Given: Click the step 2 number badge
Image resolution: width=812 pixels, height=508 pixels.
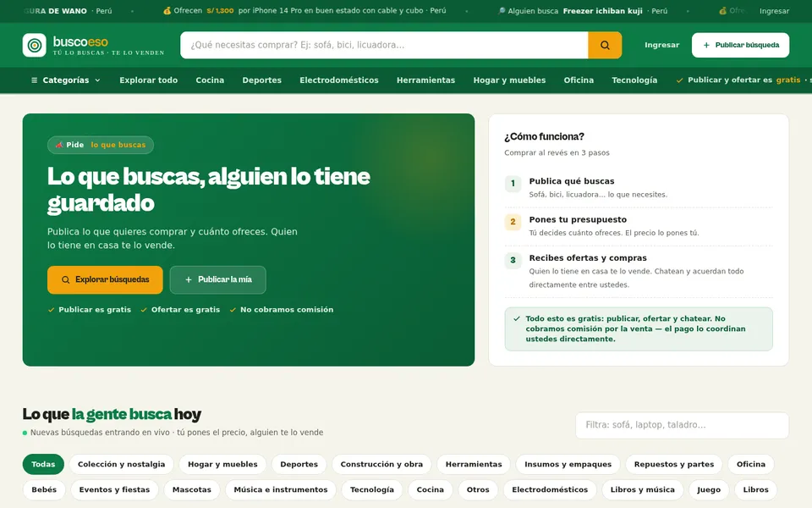Looking at the screenshot, I should pos(513,222).
